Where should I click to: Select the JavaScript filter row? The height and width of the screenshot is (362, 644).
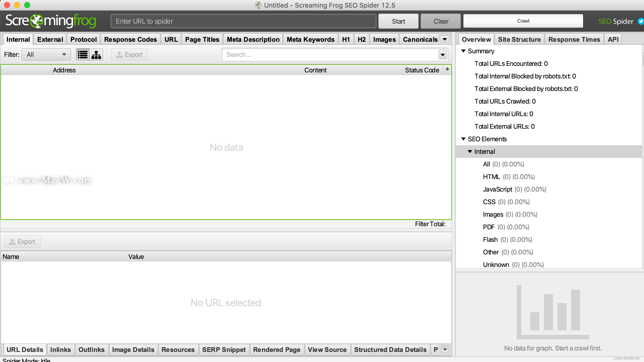point(549,189)
